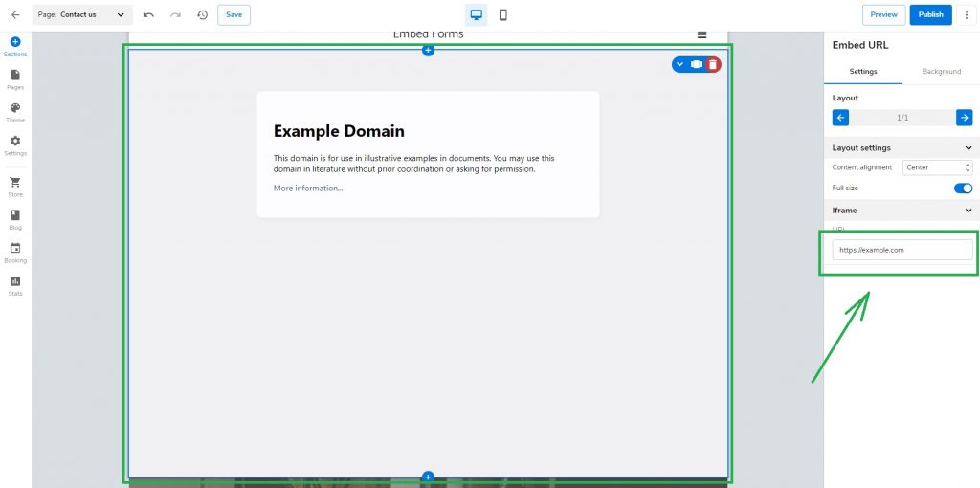Open the Pages panel
980x488 pixels.
15,79
